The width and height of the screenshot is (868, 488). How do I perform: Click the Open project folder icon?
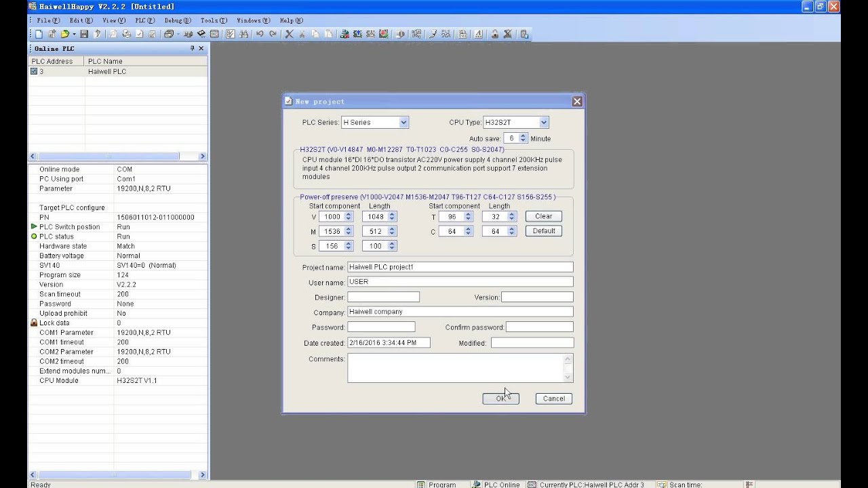click(x=65, y=34)
